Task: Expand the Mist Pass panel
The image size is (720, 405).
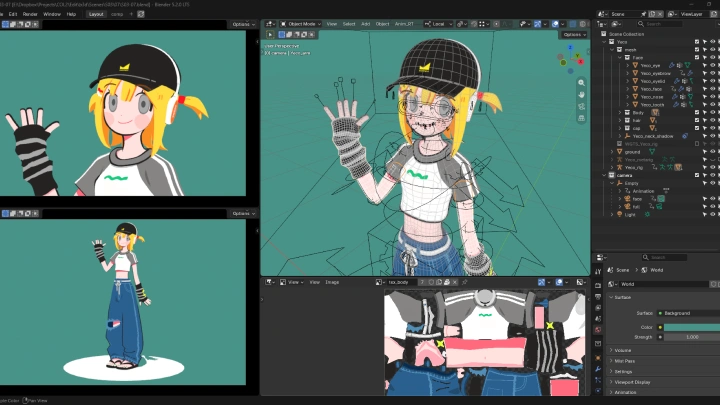Action: [x=611, y=361]
